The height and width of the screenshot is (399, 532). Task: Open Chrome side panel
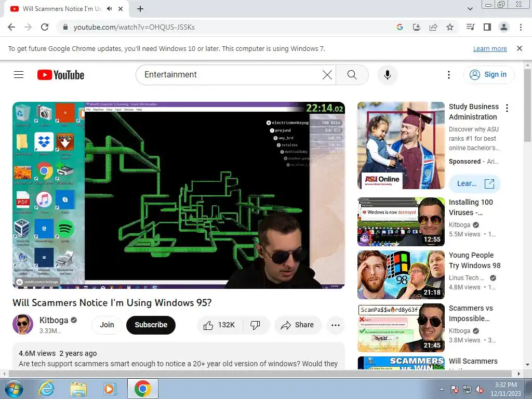coord(487,27)
